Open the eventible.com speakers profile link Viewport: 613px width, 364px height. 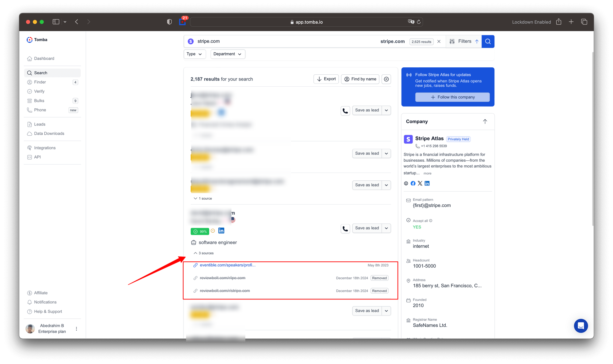(227, 265)
